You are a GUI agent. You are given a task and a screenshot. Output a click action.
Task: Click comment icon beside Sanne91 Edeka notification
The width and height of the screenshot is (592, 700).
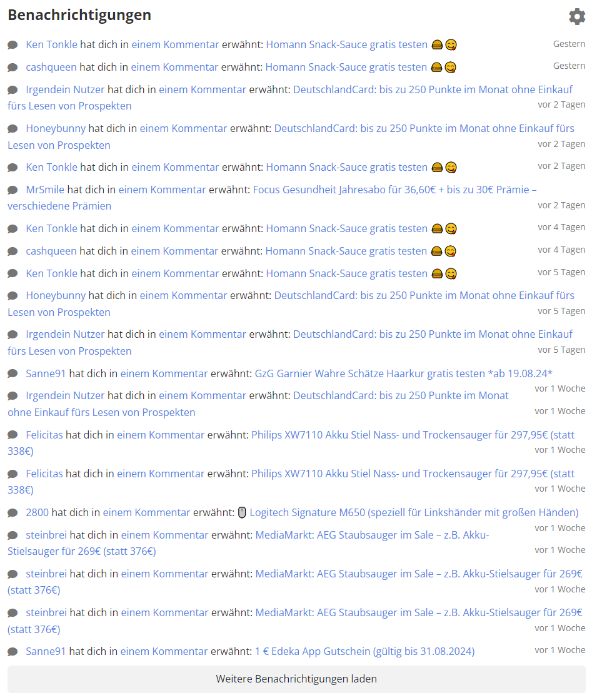pyautogui.click(x=13, y=652)
